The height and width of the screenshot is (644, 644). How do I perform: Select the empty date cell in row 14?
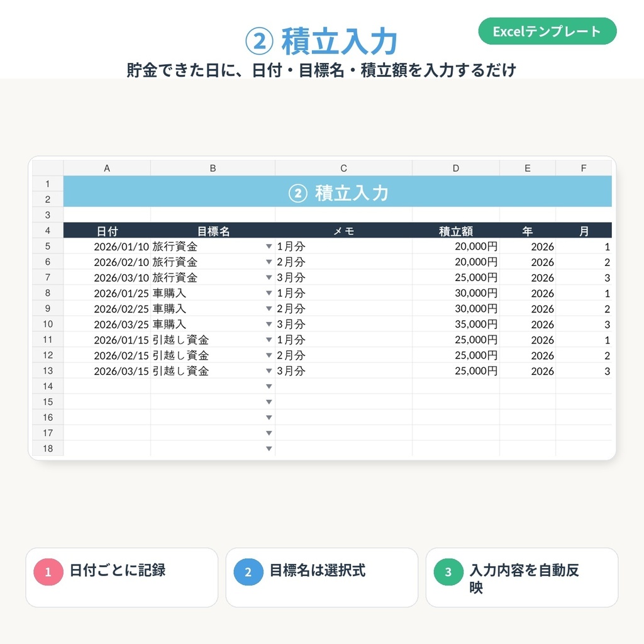coord(107,387)
